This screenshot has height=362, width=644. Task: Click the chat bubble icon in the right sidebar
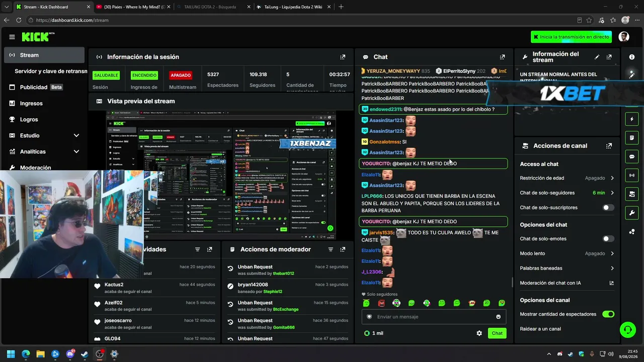pyautogui.click(x=632, y=156)
